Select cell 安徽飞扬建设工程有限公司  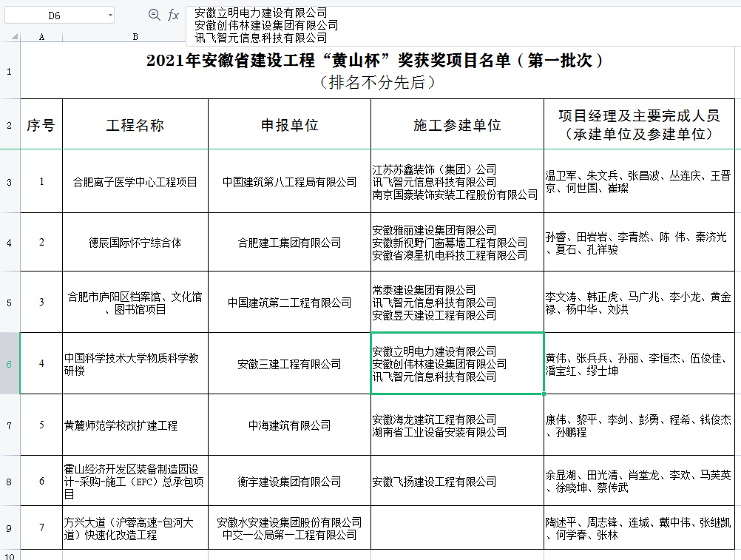457,482
